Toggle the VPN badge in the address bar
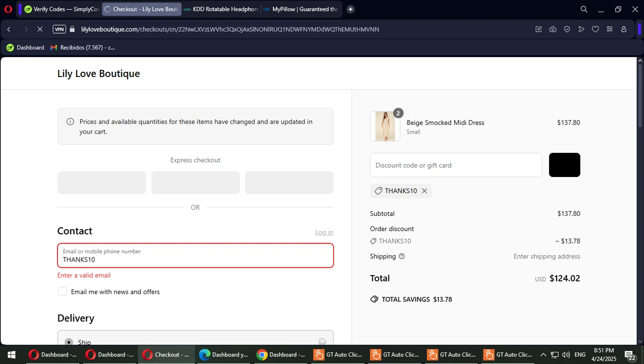 [x=59, y=29]
